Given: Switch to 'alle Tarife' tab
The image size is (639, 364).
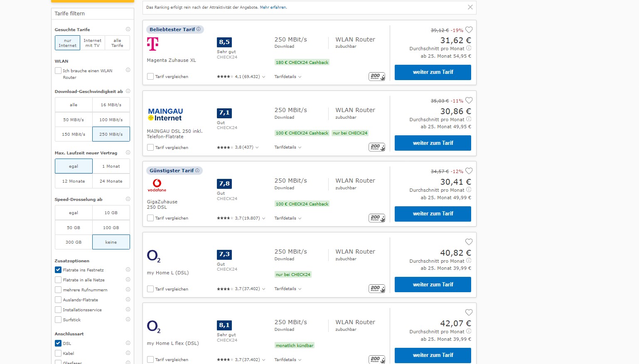Looking at the screenshot, I should (x=117, y=43).
